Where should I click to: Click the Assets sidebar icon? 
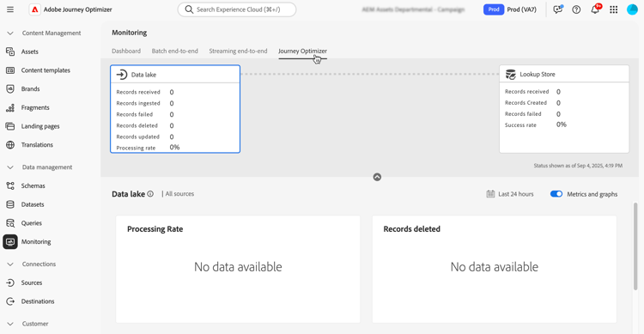(10, 52)
